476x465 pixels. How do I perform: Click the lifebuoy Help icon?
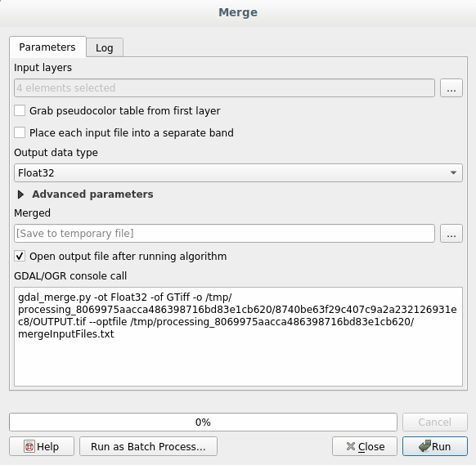click(29, 446)
